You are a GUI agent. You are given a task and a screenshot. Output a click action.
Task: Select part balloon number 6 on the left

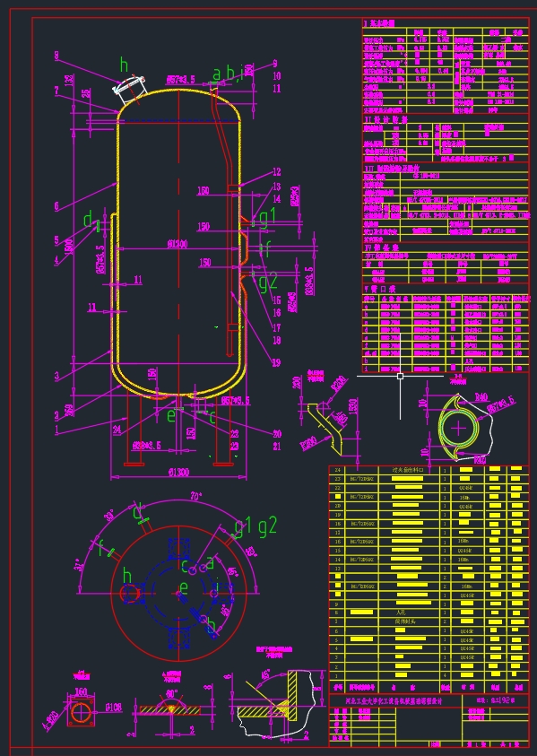pyautogui.click(x=56, y=206)
